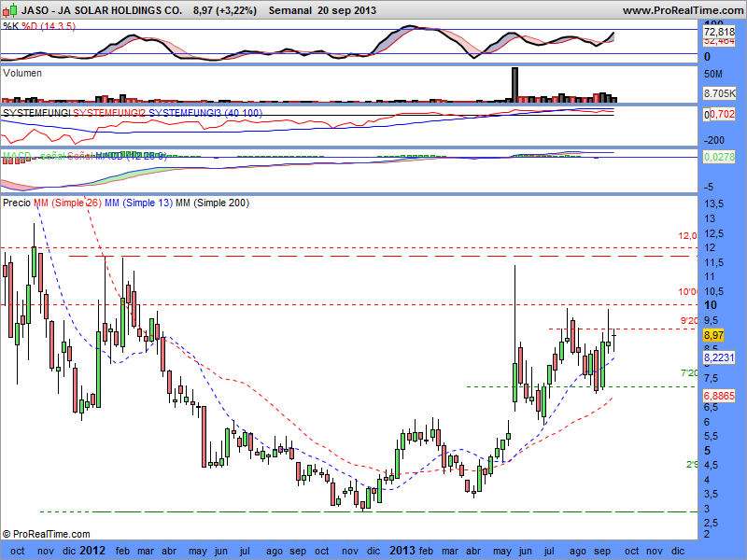Click the MM (Simple 200) legend

pyautogui.click(x=213, y=203)
